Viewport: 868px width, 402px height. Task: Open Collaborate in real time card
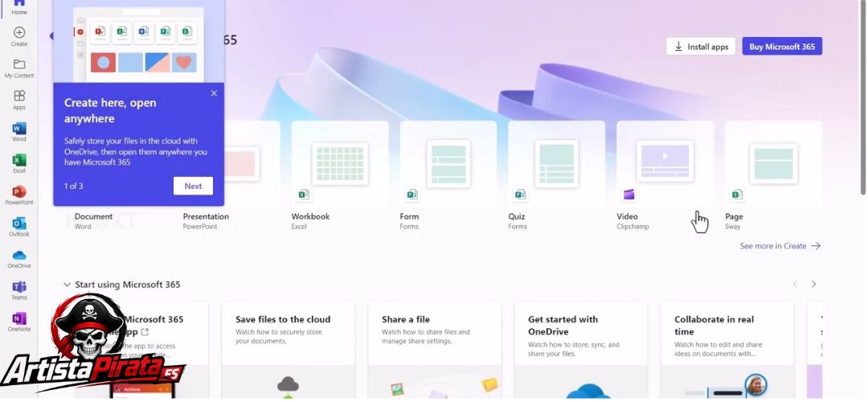point(727,350)
